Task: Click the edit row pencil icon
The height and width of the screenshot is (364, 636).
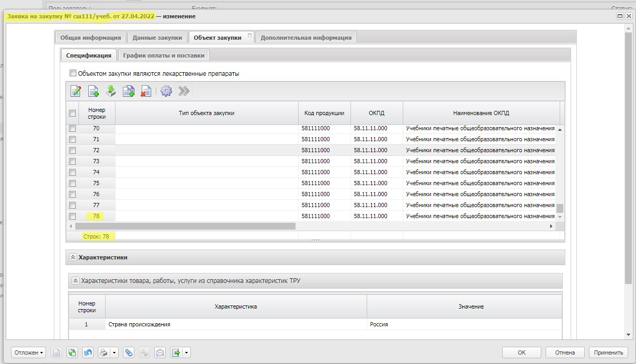Action: (76, 92)
